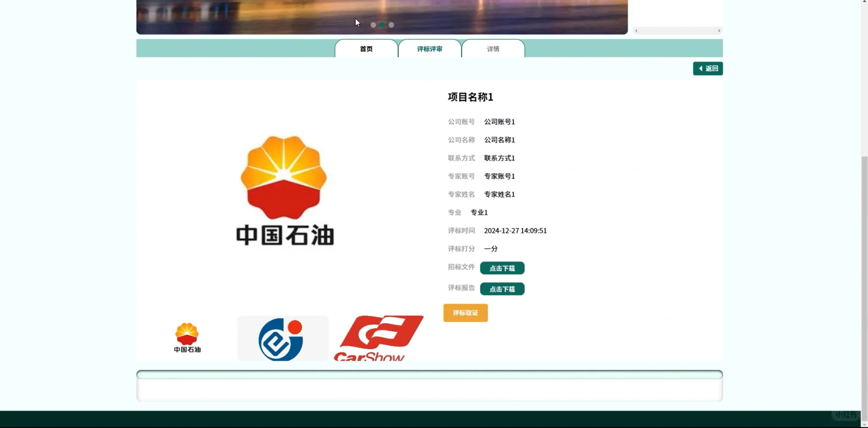Click the blue e-certification logo
868x428 pixels.
click(x=282, y=338)
